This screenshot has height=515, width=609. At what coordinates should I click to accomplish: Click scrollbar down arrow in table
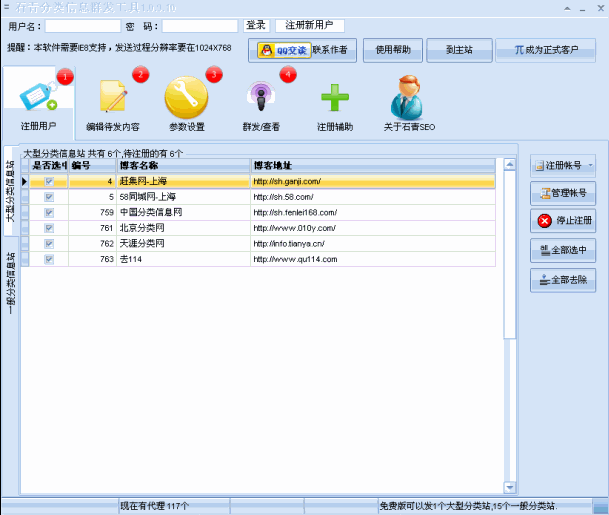[x=510, y=487]
